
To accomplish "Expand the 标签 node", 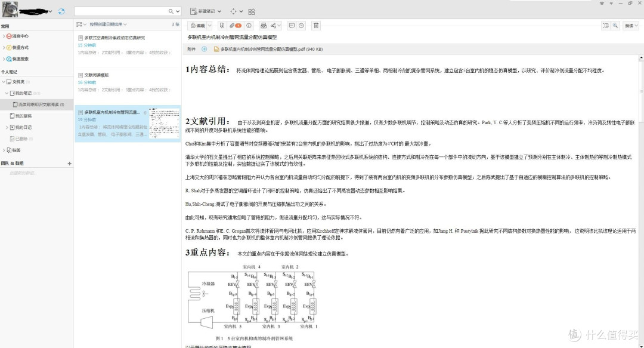I will (4, 150).
